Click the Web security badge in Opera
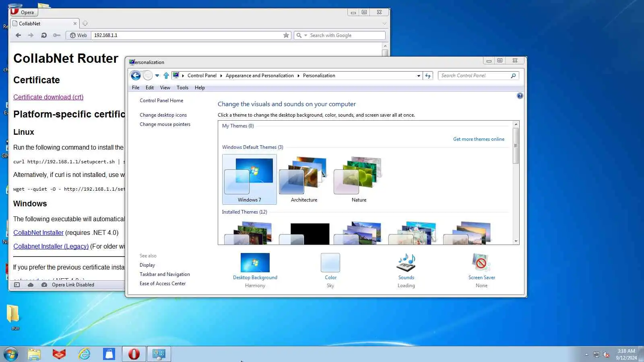 [78, 35]
